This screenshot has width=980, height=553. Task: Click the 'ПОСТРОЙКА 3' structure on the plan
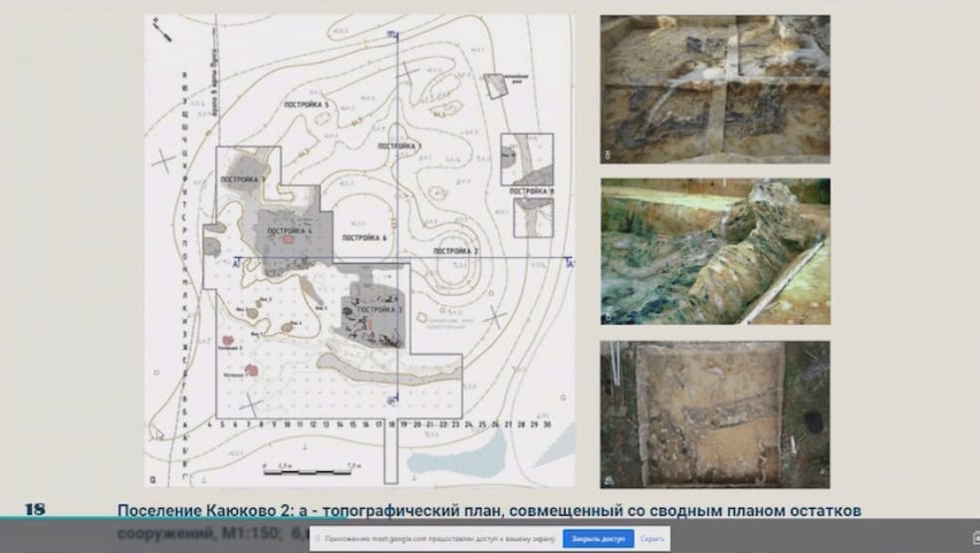(374, 310)
